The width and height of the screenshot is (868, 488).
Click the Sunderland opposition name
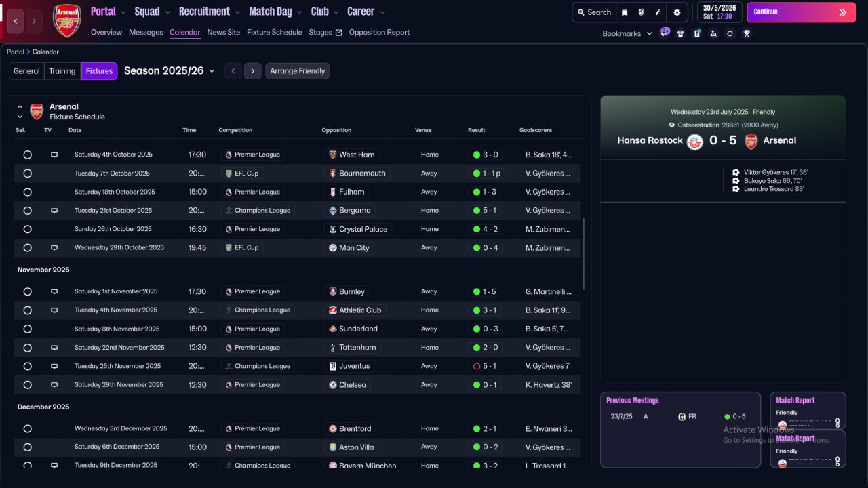pos(358,329)
